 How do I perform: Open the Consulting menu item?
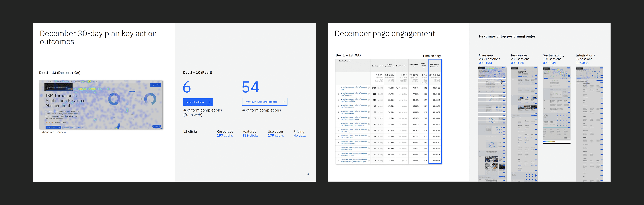(77, 81)
